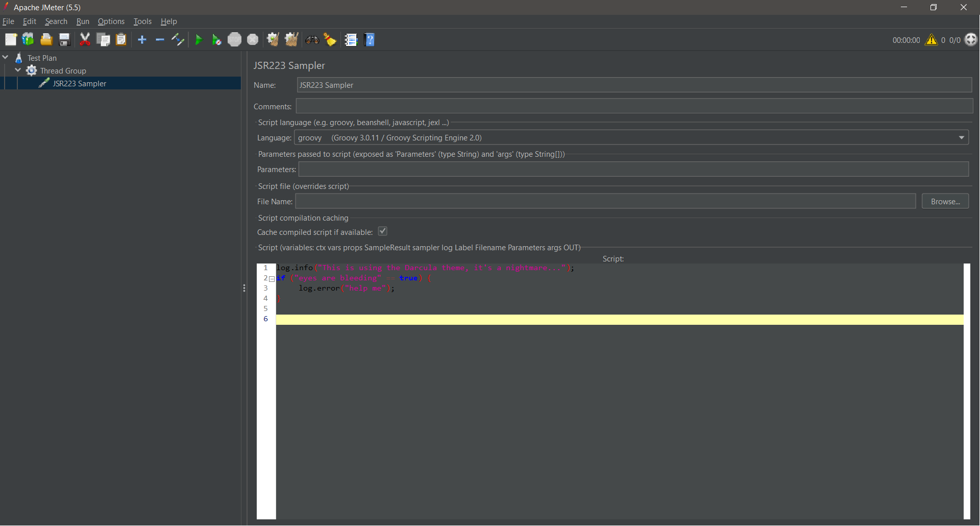Collapse all tree nodes with minus icon
Viewport: 980px width, 526px height.
pyautogui.click(x=160, y=40)
